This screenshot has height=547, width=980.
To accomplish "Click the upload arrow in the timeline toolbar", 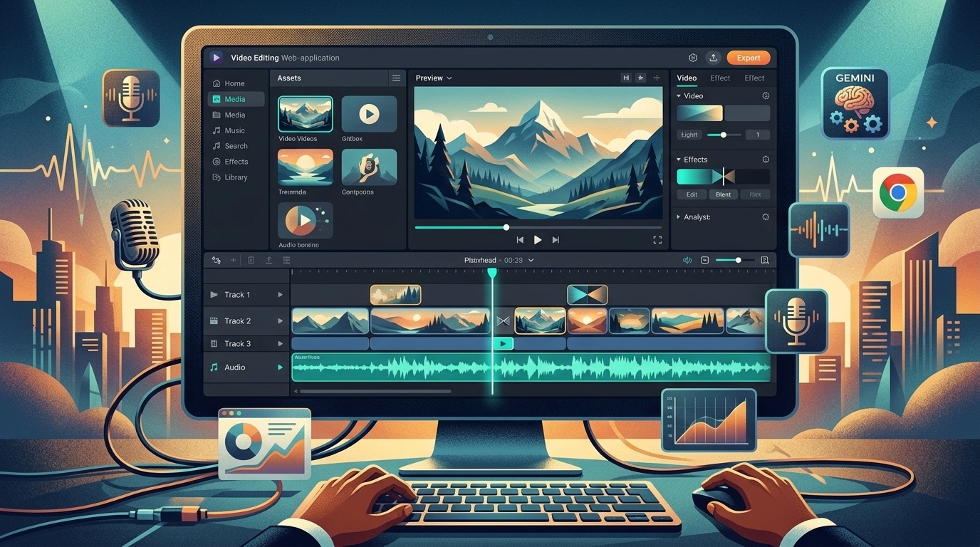I will pos(269,260).
